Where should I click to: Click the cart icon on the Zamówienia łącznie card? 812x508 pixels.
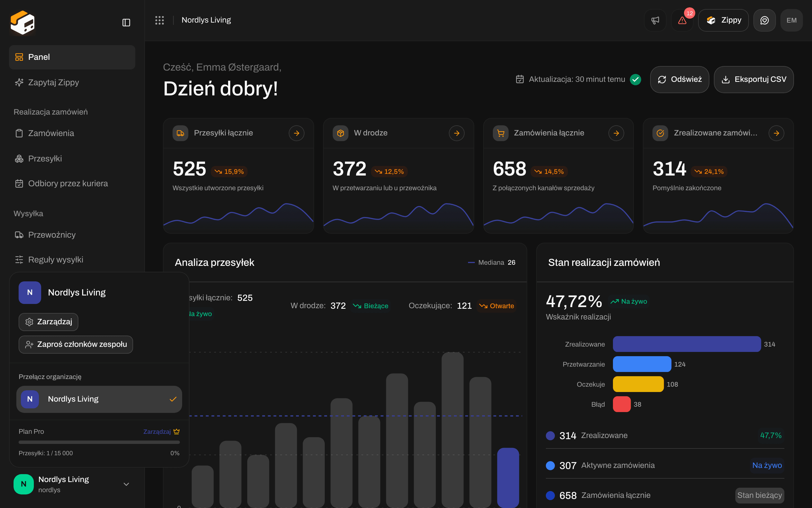[501, 133]
